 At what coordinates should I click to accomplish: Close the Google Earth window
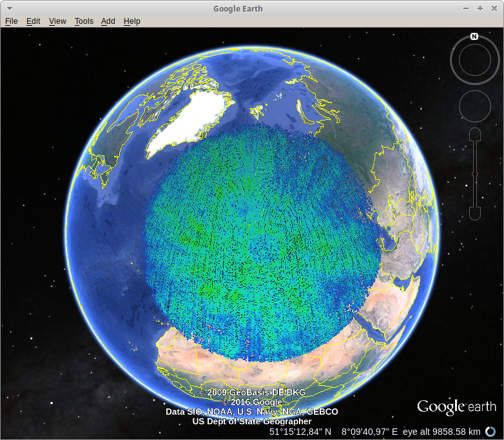click(494, 8)
